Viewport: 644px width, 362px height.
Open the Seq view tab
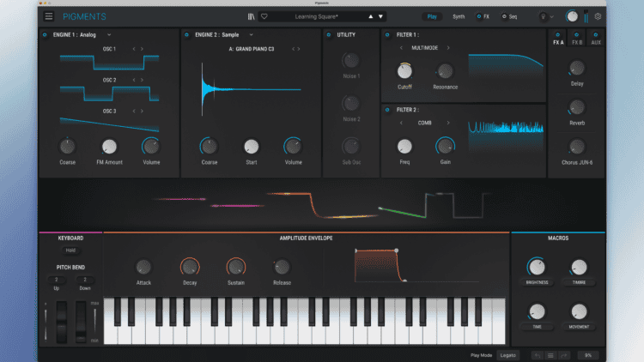click(513, 16)
